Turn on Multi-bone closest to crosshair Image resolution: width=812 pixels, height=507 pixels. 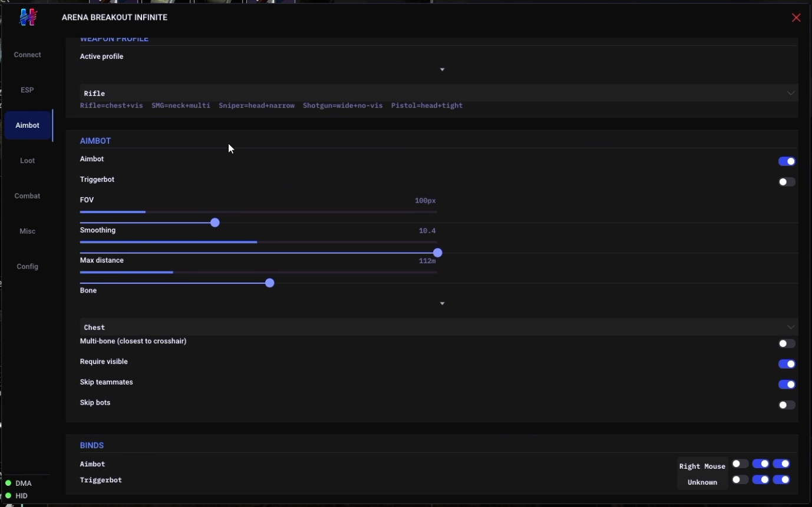tap(787, 343)
